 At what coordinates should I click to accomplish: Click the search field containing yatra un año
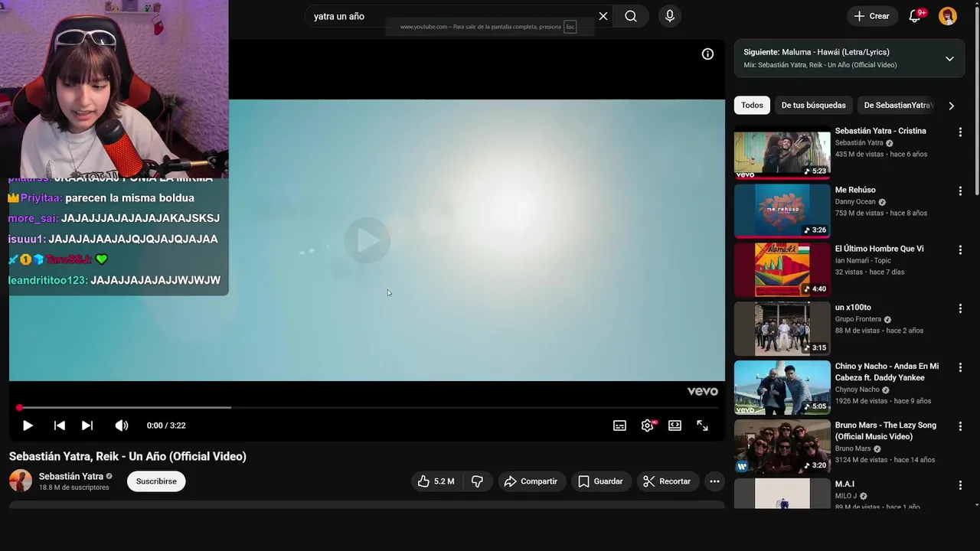pyautogui.click(x=452, y=16)
